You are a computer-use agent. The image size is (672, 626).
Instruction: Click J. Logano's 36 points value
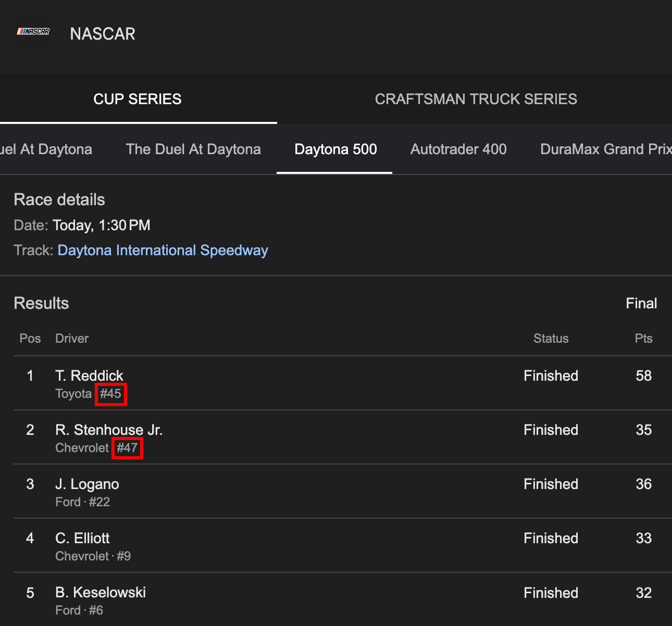coord(644,484)
